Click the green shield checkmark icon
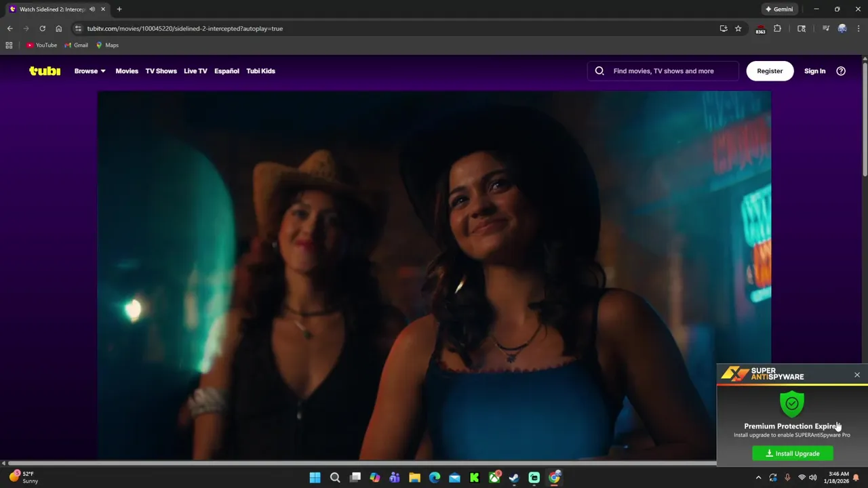 [x=792, y=403]
